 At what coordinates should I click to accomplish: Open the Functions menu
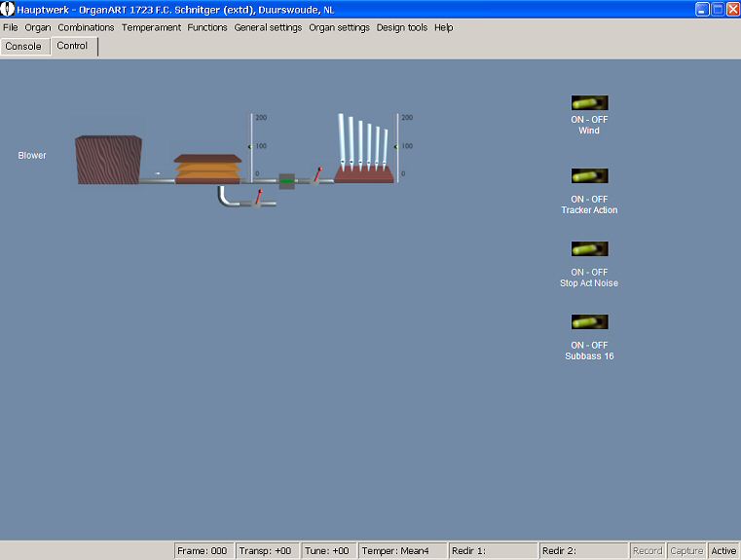[207, 27]
